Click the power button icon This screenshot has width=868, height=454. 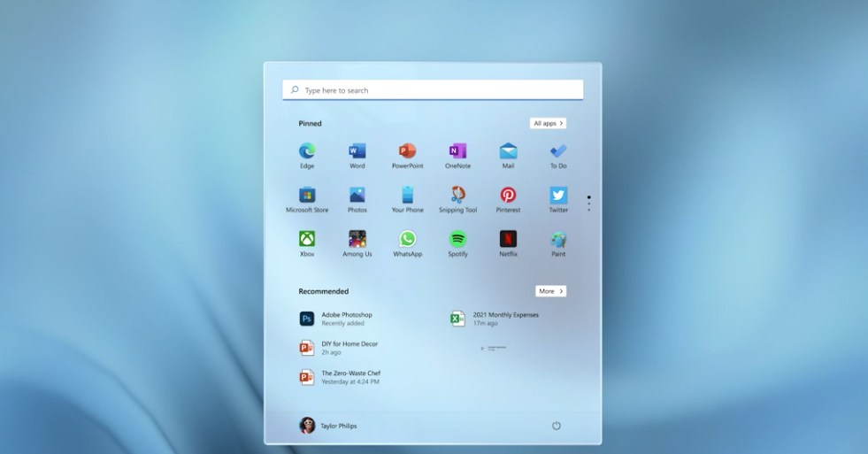pyautogui.click(x=557, y=425)
